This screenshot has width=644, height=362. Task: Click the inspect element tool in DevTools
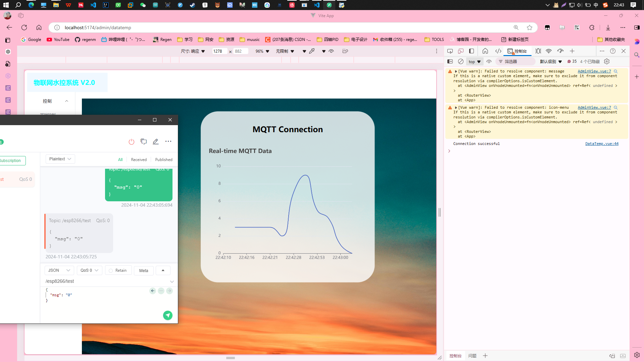(450, 51)
